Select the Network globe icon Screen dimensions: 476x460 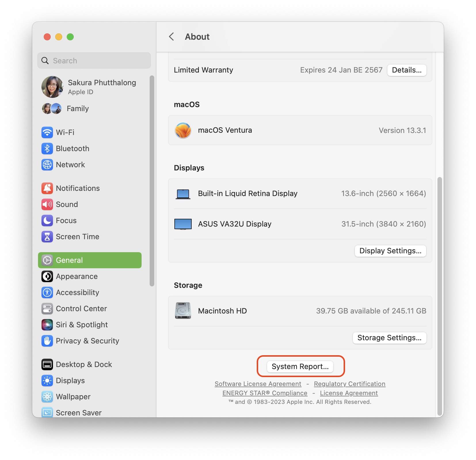click(x=47, y=165)
